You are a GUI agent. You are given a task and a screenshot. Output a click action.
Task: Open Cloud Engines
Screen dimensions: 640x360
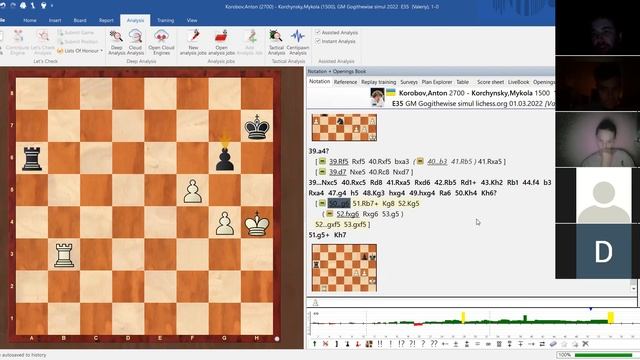161,42
